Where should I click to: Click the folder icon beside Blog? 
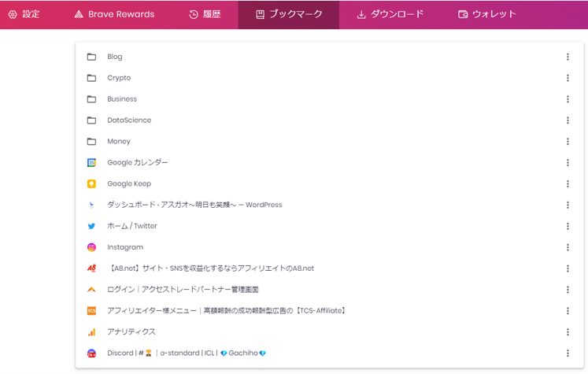point(91,57)
